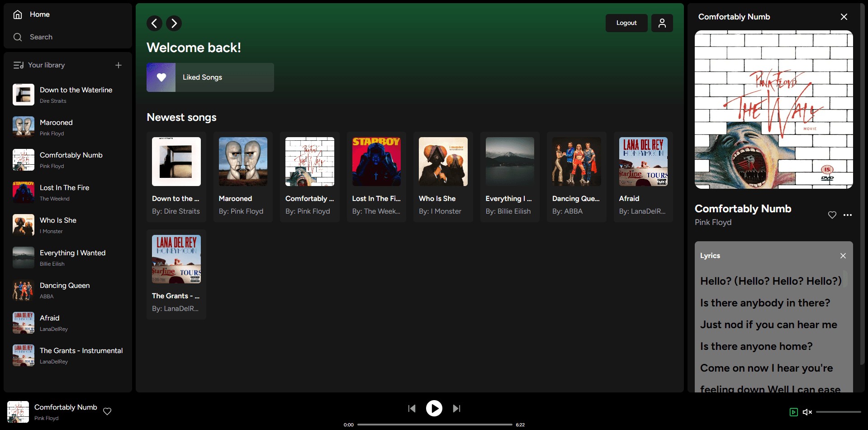Viewport: 868px width, 430px height.
Task: Play Down to the Waterline from library
Action: pyautogui.click(x=68, y=95)
